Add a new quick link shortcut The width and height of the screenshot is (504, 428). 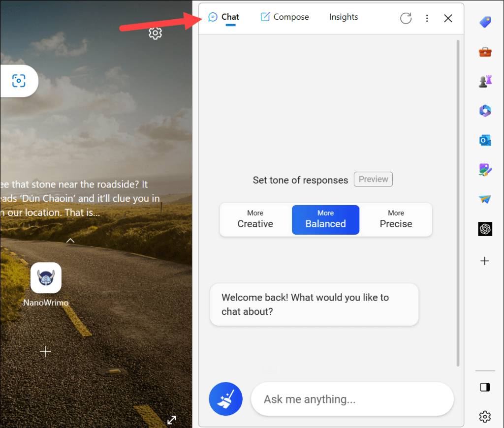[x=45, y=351]
